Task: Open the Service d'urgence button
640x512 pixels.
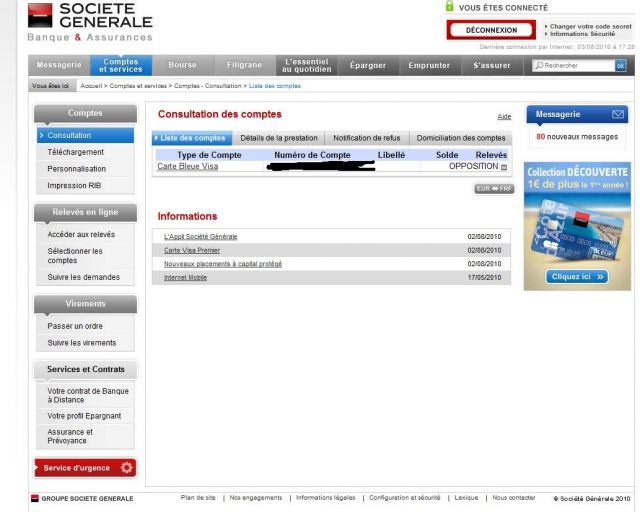Action: tap(85, 467)
